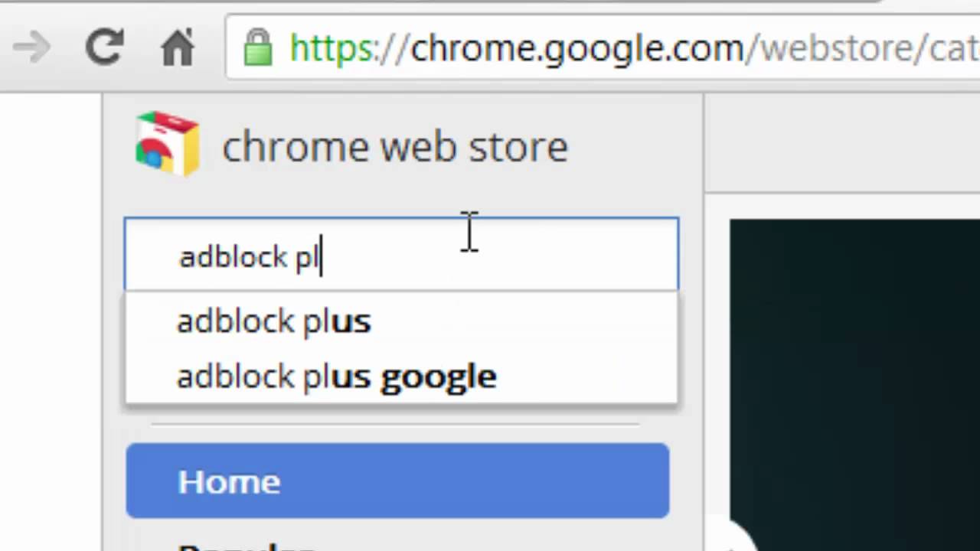Click the partially visible carousel arrow button

735,540
